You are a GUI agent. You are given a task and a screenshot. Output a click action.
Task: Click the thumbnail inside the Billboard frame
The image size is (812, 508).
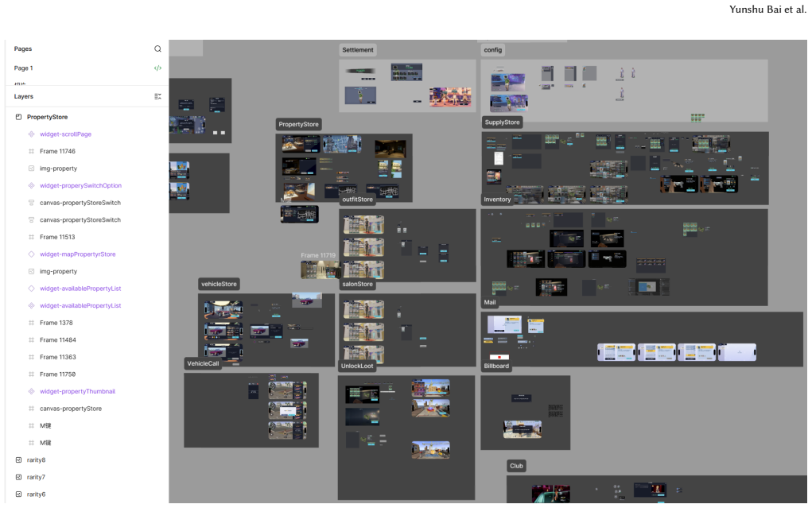[523, 429]
